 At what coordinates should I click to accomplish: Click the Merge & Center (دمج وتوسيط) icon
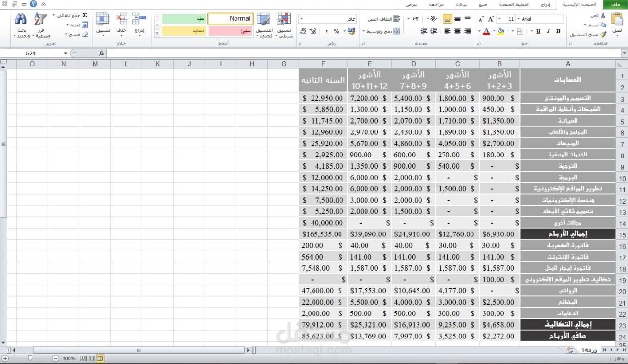[x=396, y=31]
